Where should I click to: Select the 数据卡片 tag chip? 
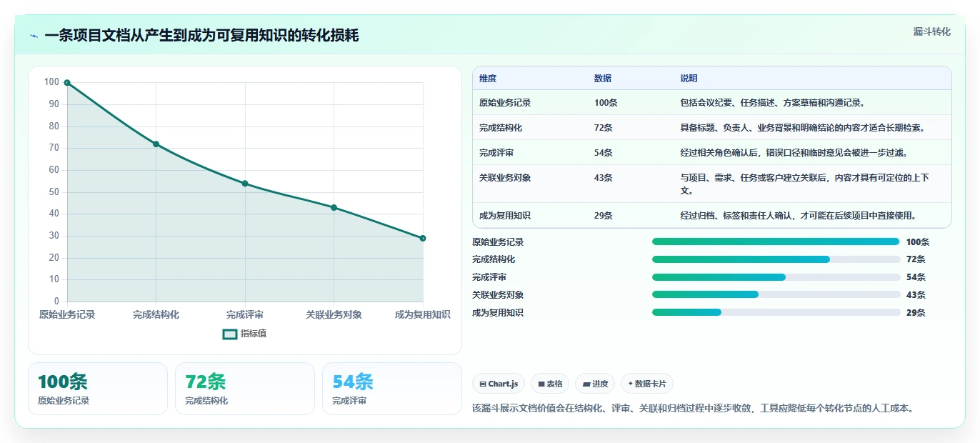646,384
